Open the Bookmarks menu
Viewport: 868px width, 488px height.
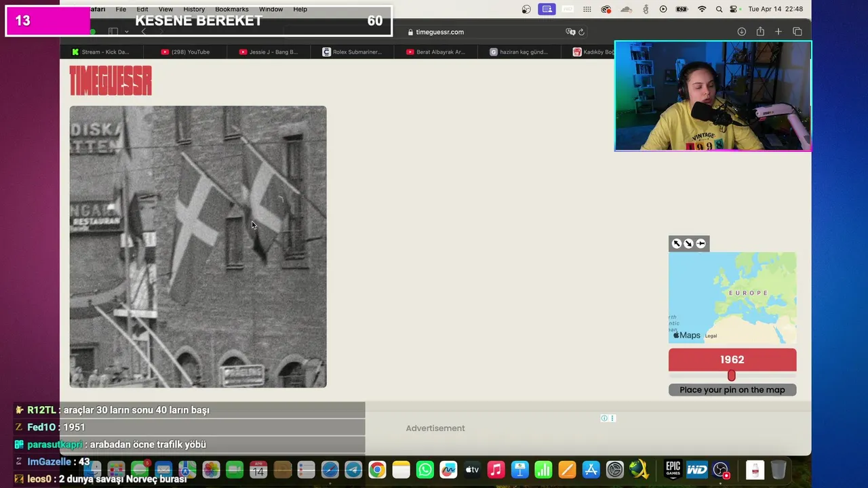232,9
